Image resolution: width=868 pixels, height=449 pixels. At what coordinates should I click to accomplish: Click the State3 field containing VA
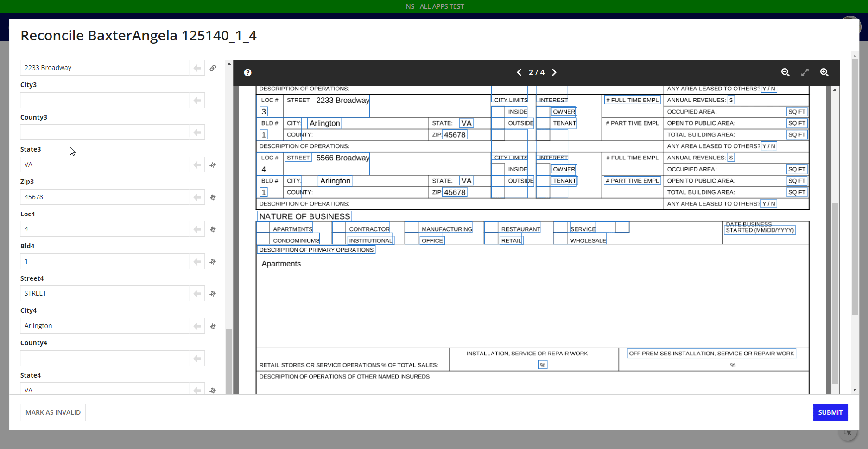[104, 164]
